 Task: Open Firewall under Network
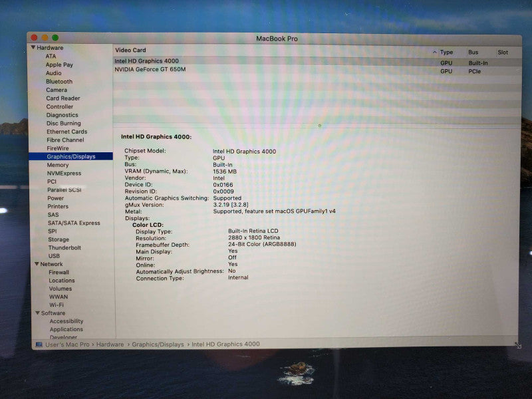(x=59, y=272)
